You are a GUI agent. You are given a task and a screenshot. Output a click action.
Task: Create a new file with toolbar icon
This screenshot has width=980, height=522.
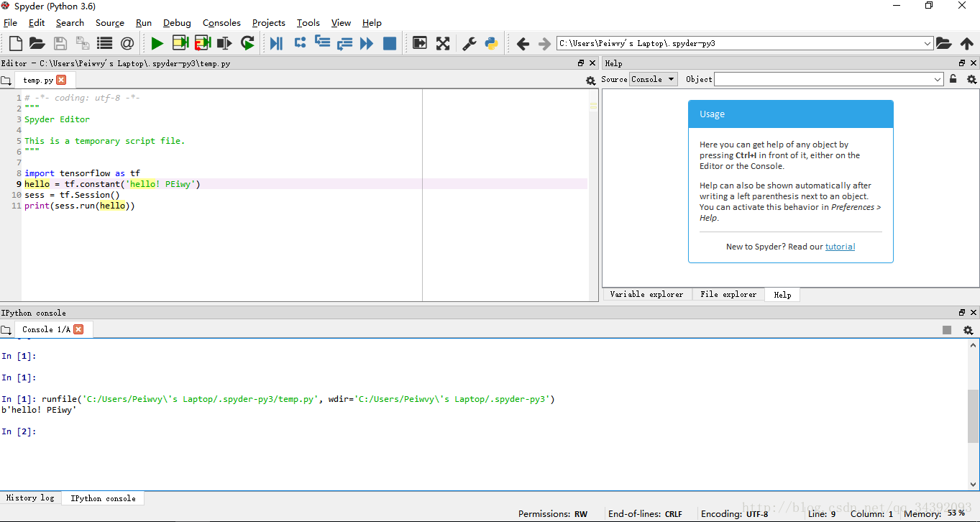point(15,43)
